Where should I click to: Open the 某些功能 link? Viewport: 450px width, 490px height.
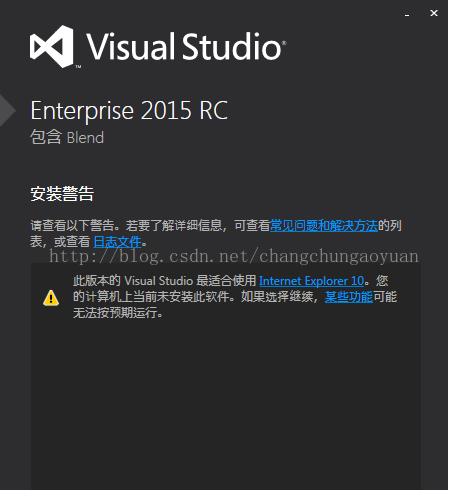point(349,297)
